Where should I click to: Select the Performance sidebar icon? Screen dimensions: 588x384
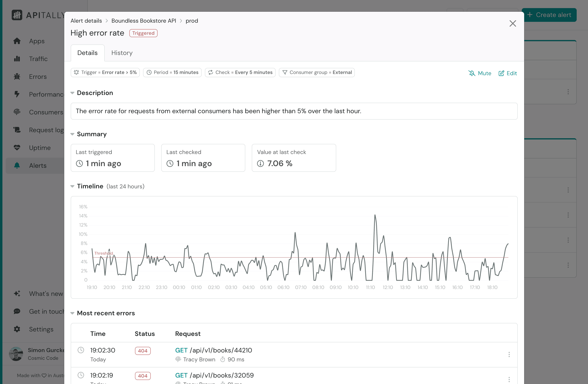17,94
